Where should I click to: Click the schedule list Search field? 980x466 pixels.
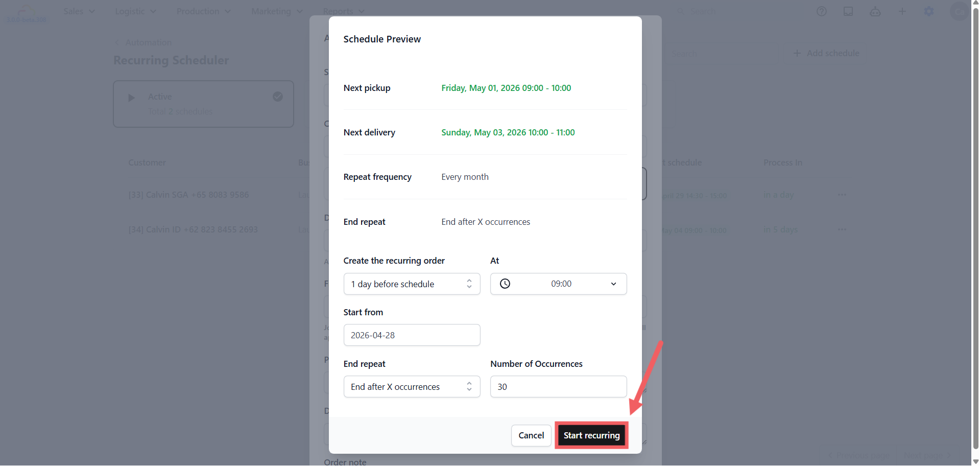pos(720,53)
